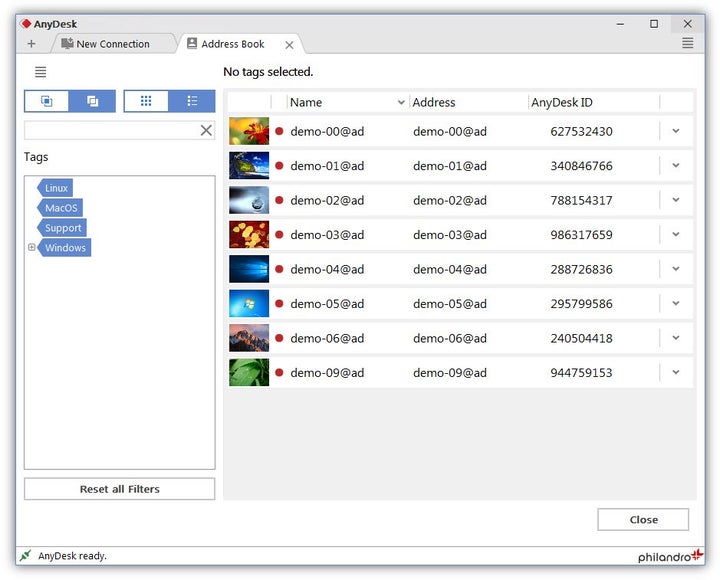The width and height of the screenshot is (720, 580).
Task: Click red offline status dot of demo-01@ad
Action: coord(279,165)
